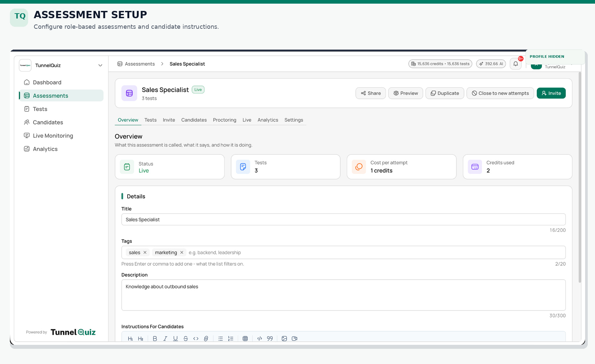The image size is (595, 364).
Task: Toggle bold formatting in editor
Action: (x=155, y=339)
